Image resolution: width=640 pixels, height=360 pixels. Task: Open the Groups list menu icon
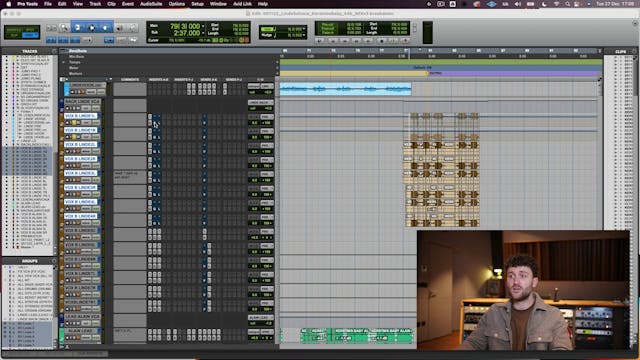point(54,261)
